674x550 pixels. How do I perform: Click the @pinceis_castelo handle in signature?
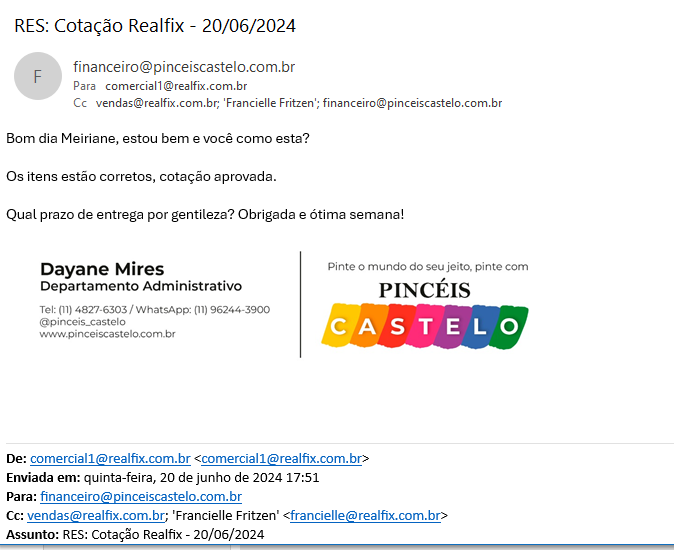82,322
